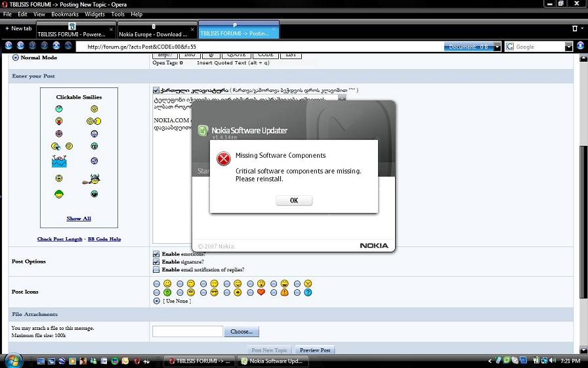Image resolution: width=588 pixels, height=368 pixels.
Task: Click the trash closed-tabs icon in Opera
Action: 574,28
